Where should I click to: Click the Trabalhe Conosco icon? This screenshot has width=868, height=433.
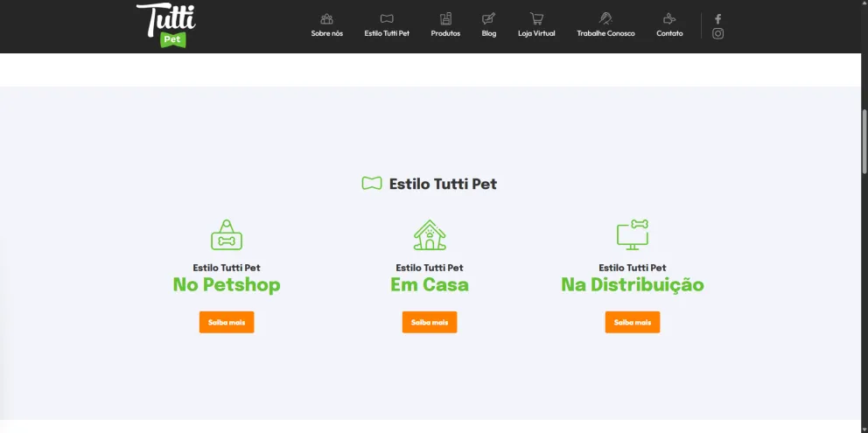(605, 19)
